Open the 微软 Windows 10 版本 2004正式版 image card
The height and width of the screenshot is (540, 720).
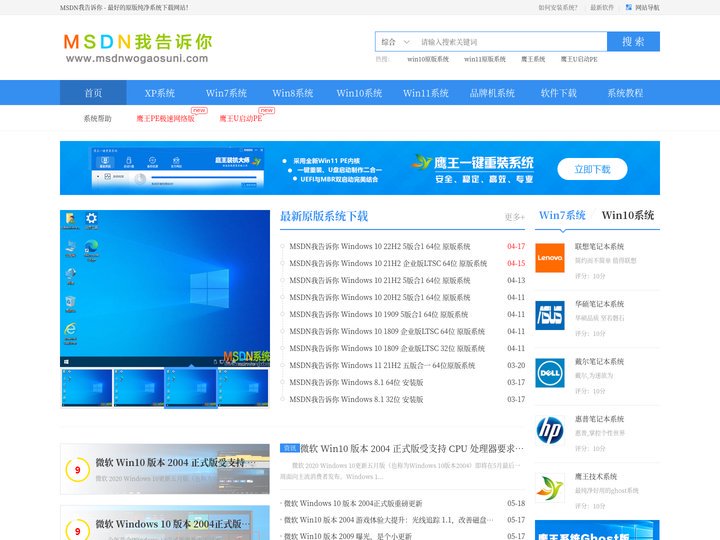pyautogui.click(x=165, y=523)
